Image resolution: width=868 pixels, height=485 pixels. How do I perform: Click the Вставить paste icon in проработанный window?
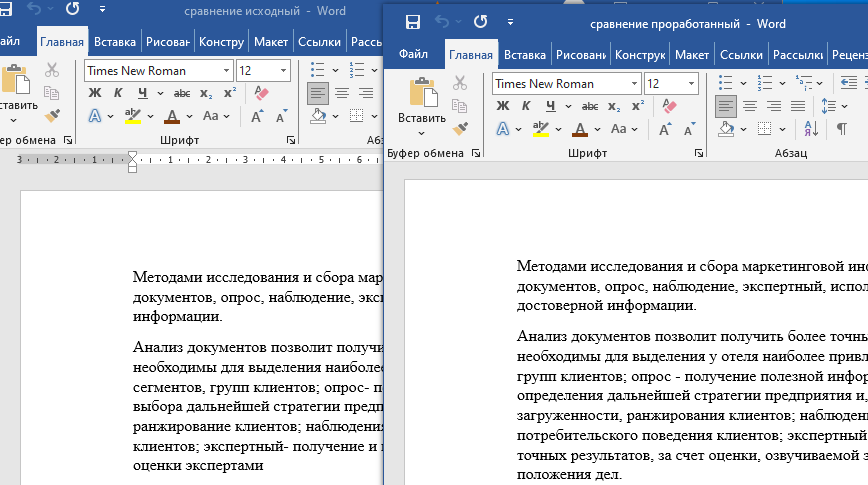pos(422,92)
